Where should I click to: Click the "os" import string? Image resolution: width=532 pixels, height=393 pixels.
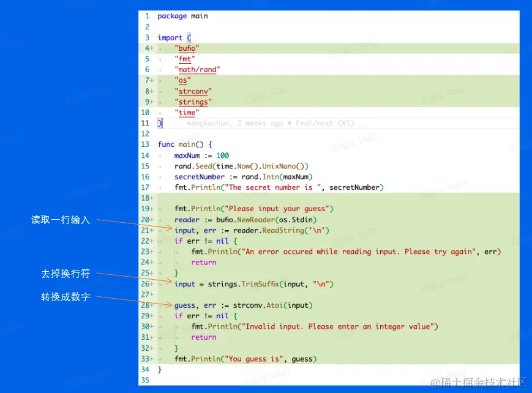(183, 80)
